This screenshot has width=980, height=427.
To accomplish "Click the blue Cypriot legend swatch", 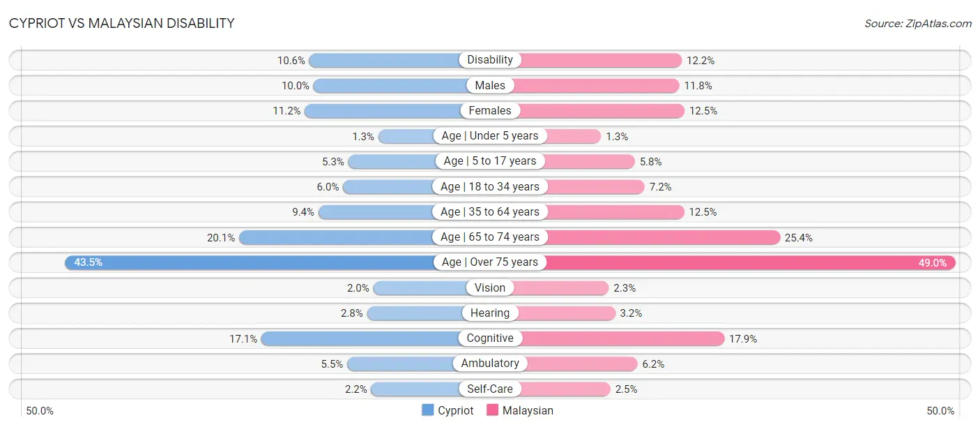I will tap(427, 410).
